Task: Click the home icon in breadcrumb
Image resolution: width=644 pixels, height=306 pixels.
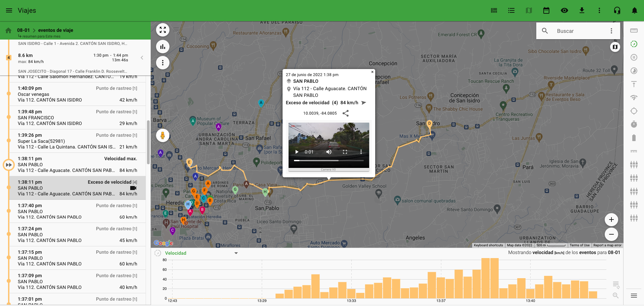Action: click(8, 30)
